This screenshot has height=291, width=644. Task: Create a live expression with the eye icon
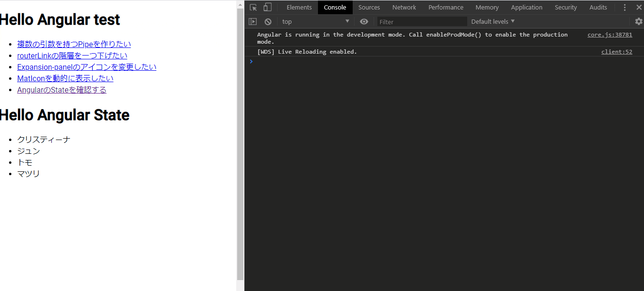364,21
